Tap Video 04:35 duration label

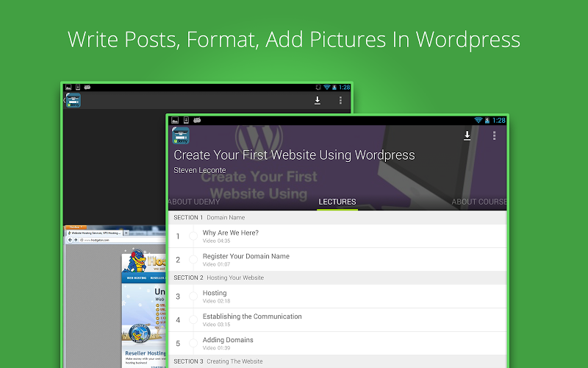pyautogui.click(x=216, y=241)
